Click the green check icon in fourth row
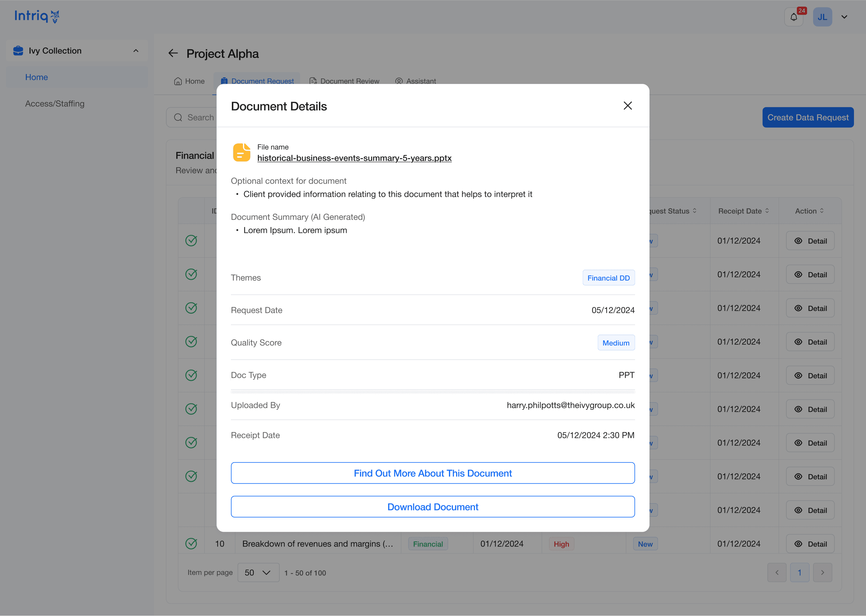 (x=191, y=342)
